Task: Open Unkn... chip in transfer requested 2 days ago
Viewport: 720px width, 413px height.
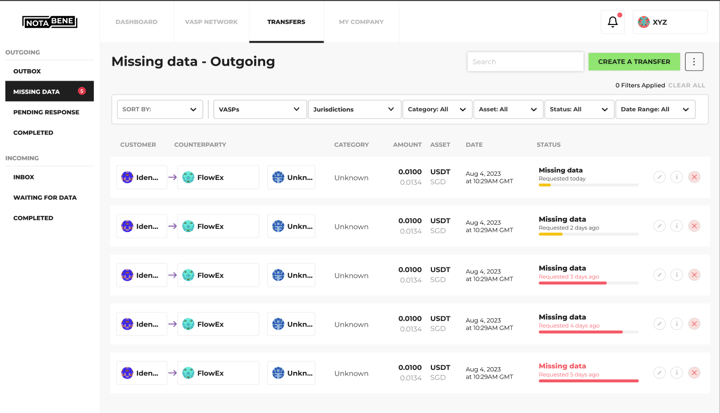Action: (291, 226)
